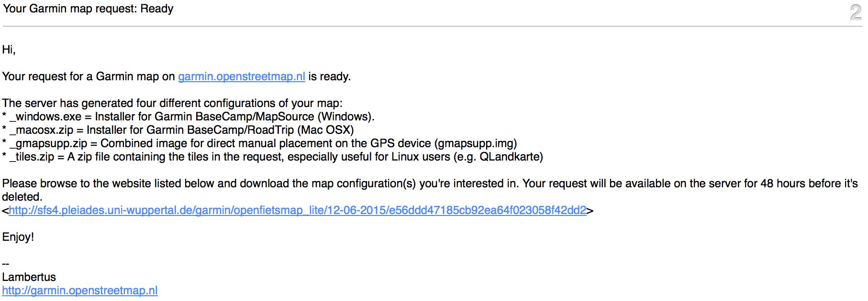
Task: Open the sfs4.pleiades.uni-wuppertal.de download link
Action: coord(298,210)
